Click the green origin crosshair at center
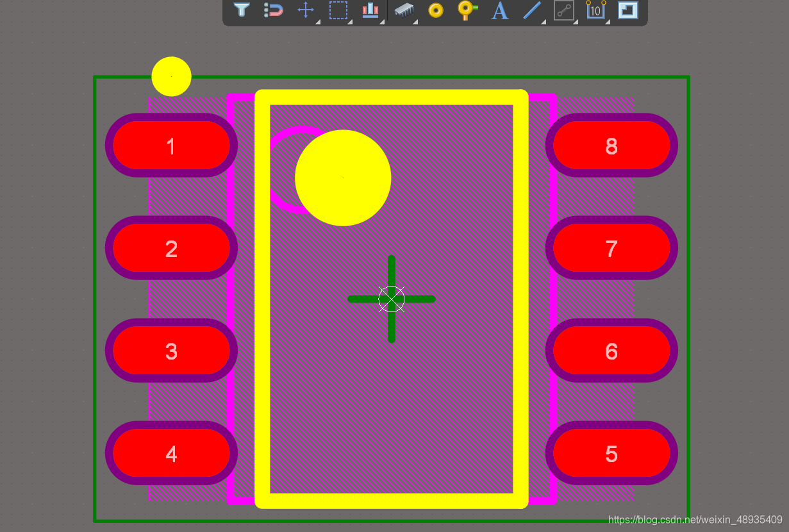Viewport: 789px width, 532px height. [392, 299]
